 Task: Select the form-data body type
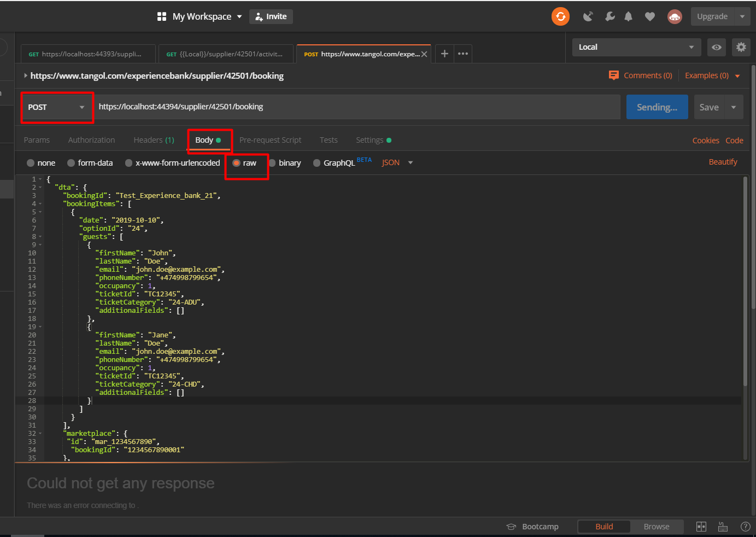71,163
